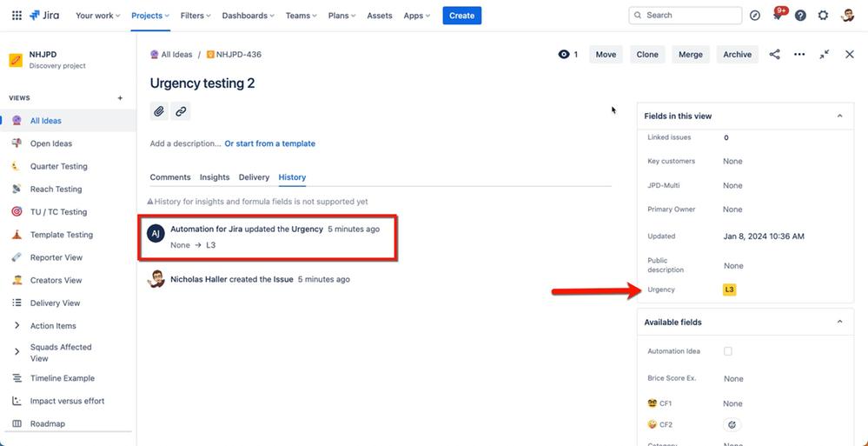Select the Template Testing view

(x=68, y=235)
